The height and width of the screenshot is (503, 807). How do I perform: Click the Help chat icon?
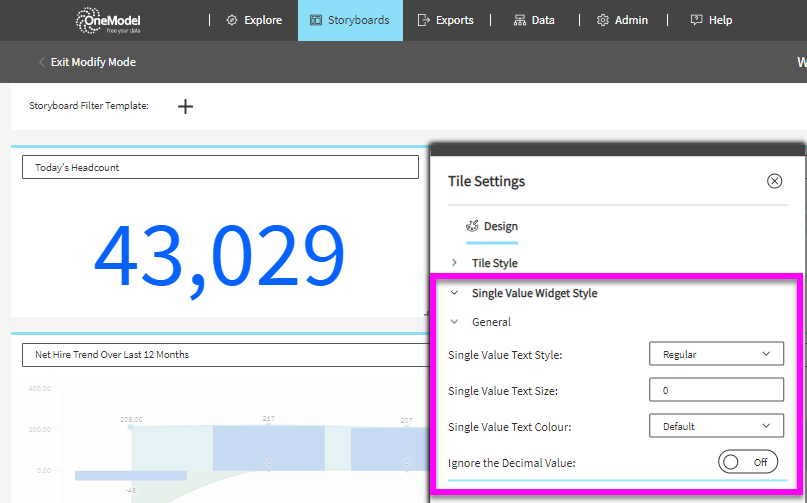pos(696,20)
